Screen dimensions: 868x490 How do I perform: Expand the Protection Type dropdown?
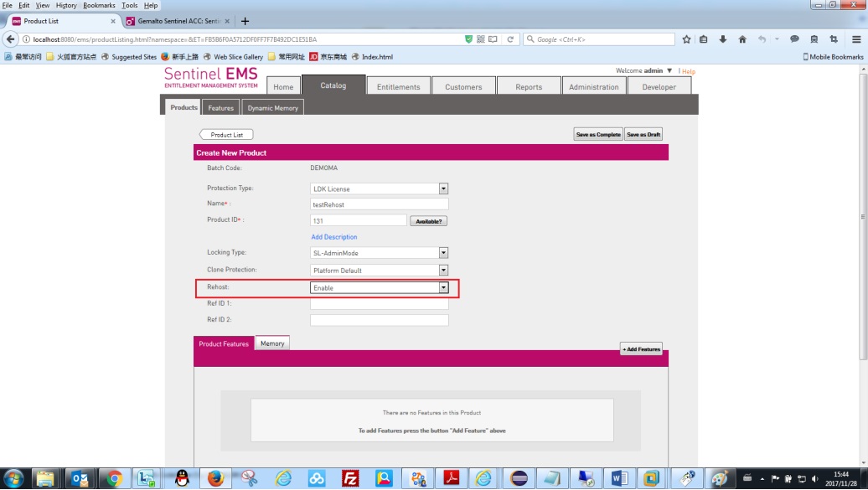[x=443, y=189]
